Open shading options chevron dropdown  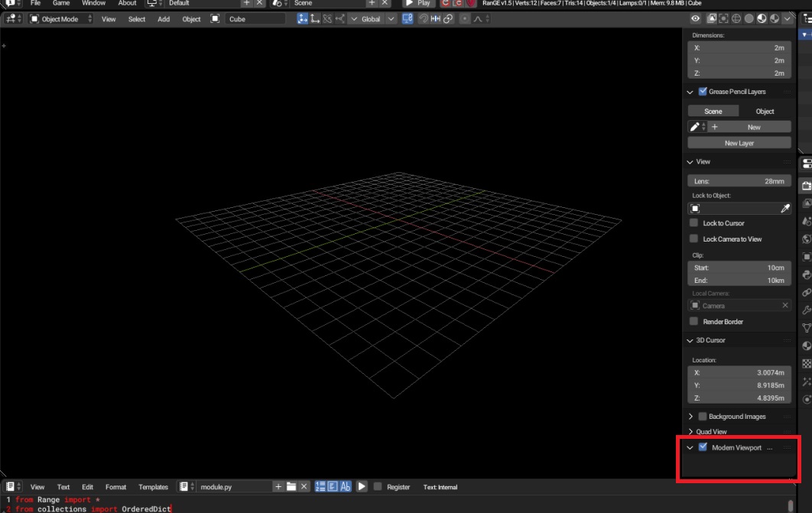(x=787, y=18)
